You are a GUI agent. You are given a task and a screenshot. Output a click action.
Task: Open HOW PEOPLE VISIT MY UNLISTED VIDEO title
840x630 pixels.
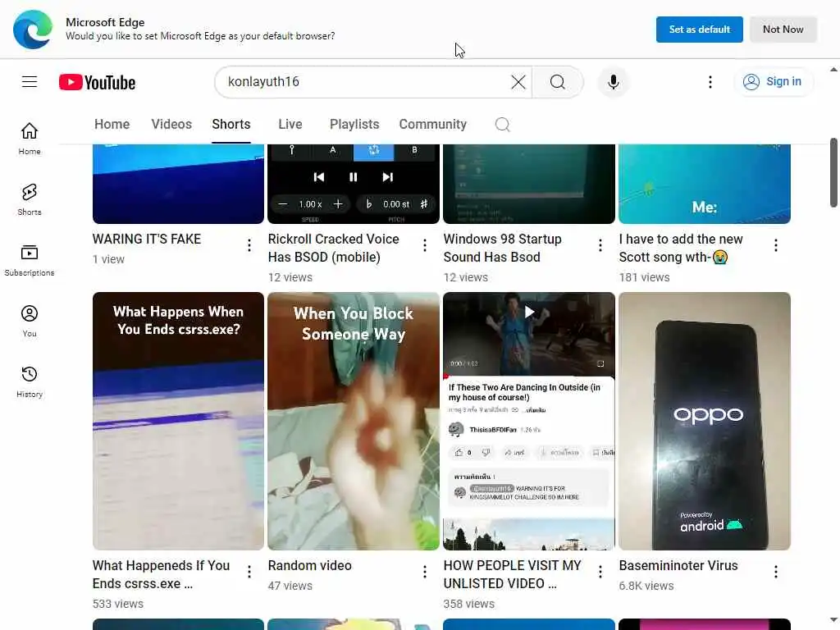pos(512,574)
